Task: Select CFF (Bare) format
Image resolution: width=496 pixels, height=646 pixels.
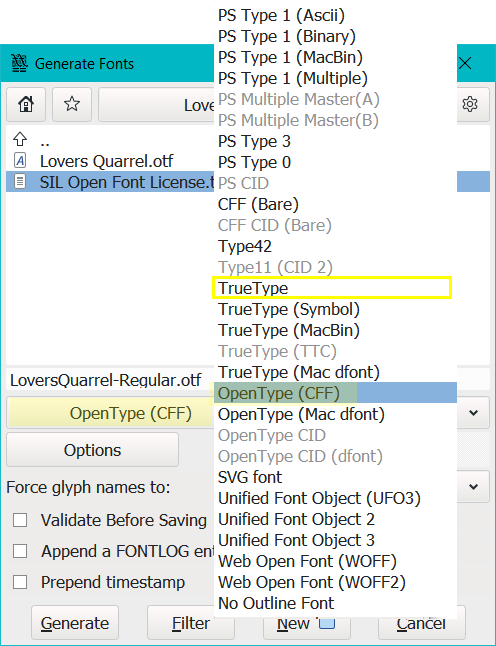Action: (335, 204)
